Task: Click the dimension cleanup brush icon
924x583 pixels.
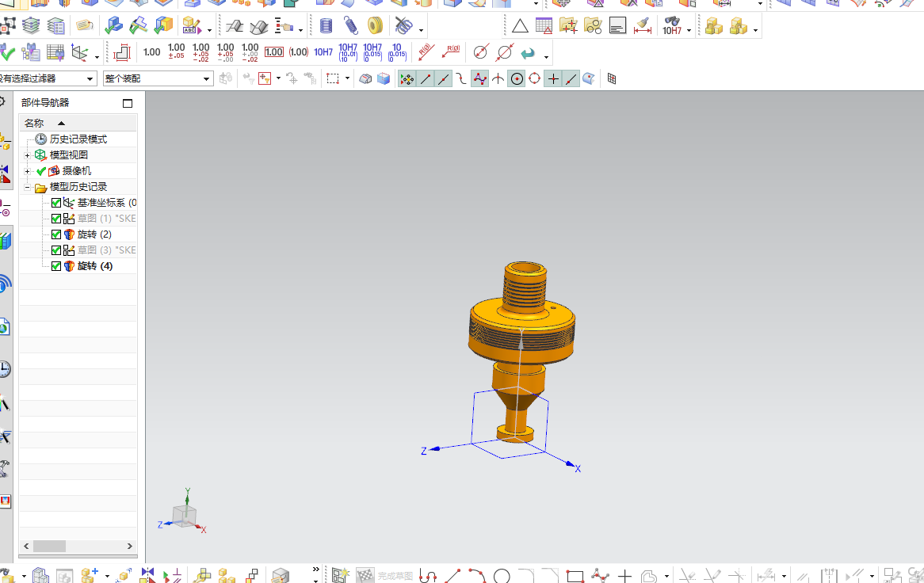Action: click(643, 26)
